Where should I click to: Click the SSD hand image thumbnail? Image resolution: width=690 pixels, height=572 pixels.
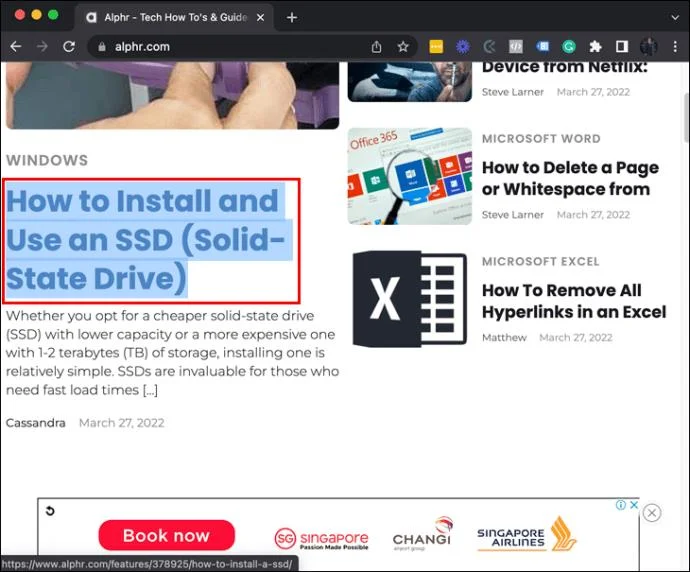(x=172, y=95)
